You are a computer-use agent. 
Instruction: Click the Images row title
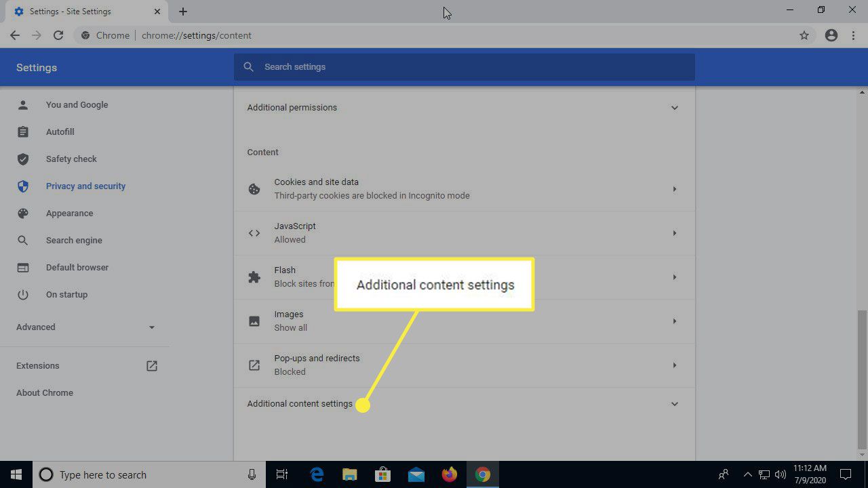point(289,314)
